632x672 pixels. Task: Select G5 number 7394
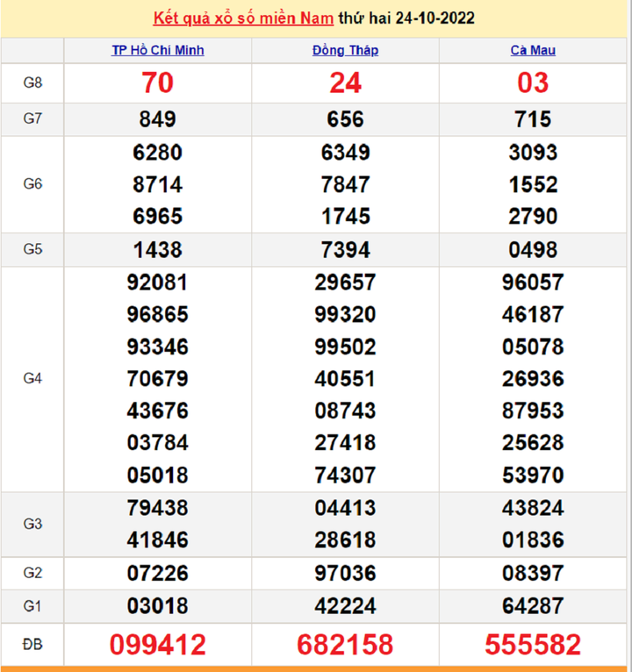345,250
